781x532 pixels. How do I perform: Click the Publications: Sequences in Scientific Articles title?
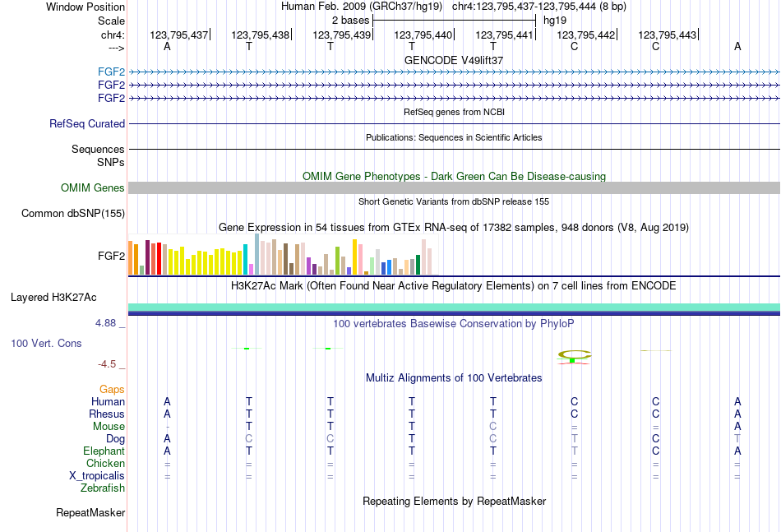(454, 137)
